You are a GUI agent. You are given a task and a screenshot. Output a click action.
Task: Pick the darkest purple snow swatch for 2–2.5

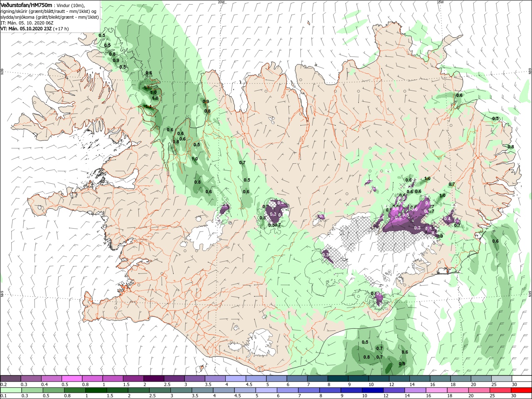click(153, 379)
